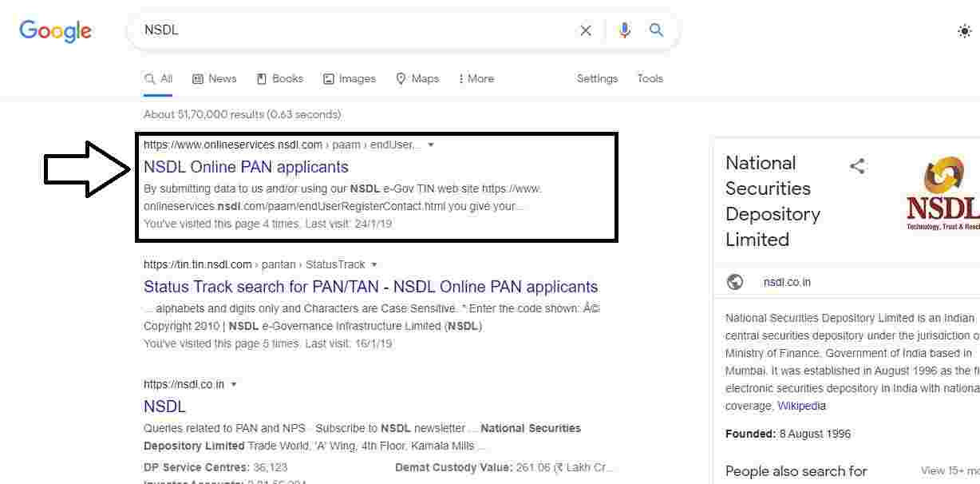Click the globe icon beside nsdl.co.in

click(x=735, y=282)
